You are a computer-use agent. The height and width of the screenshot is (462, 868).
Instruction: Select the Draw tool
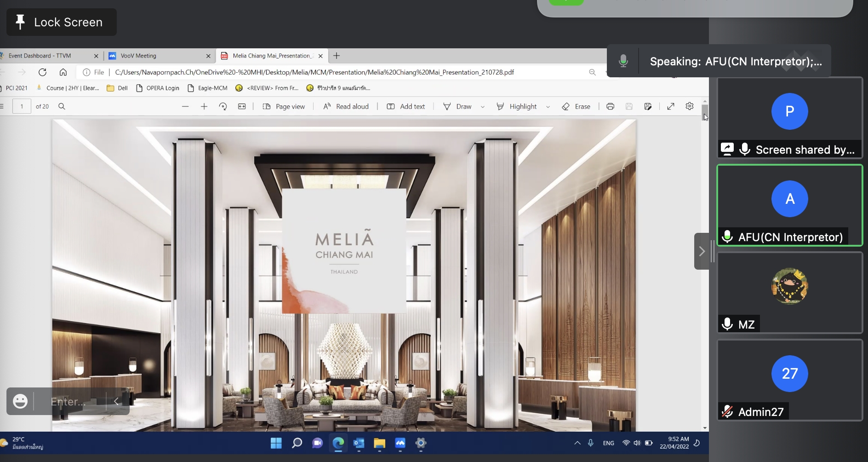point(457,106)
